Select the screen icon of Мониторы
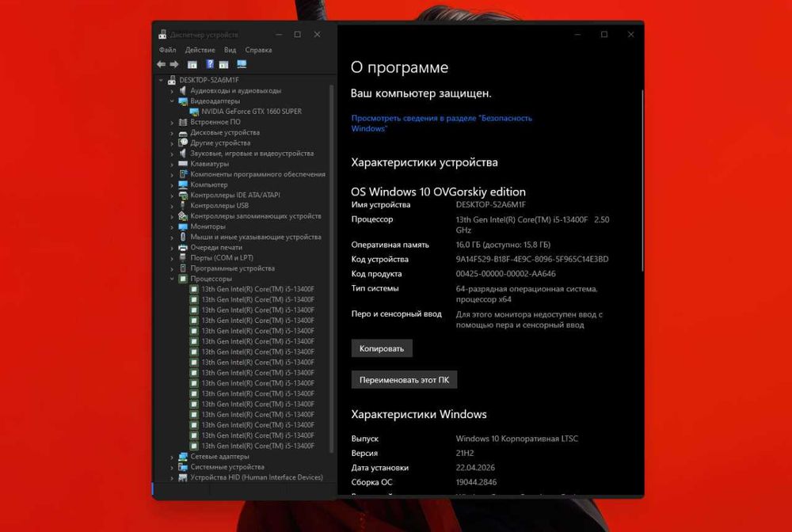 [183, 226]
